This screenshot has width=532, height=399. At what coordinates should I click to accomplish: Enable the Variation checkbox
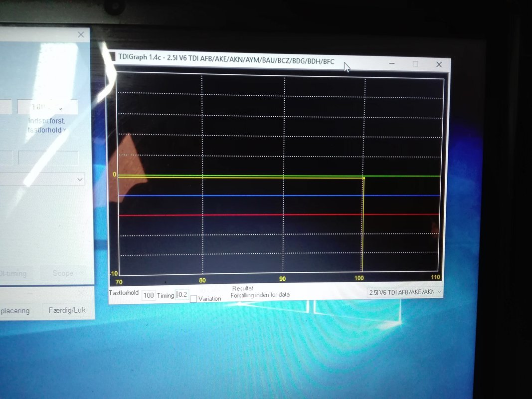coord(193,299)
